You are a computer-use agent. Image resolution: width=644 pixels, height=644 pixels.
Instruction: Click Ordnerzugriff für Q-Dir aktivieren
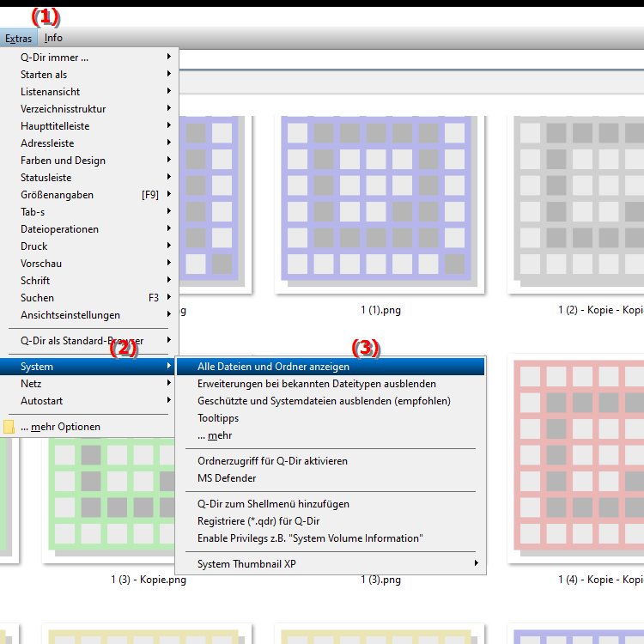(272, 461)
